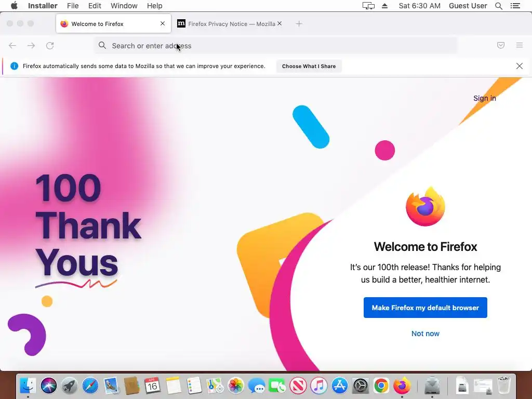Open the Help menu
The height and width of the screenshot is (399, 532).
(154, 6)
